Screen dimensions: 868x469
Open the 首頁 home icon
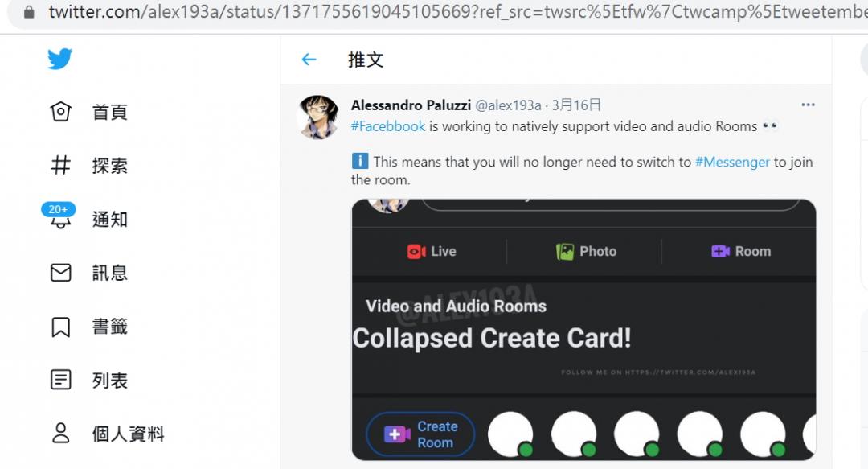coord(61,112)
